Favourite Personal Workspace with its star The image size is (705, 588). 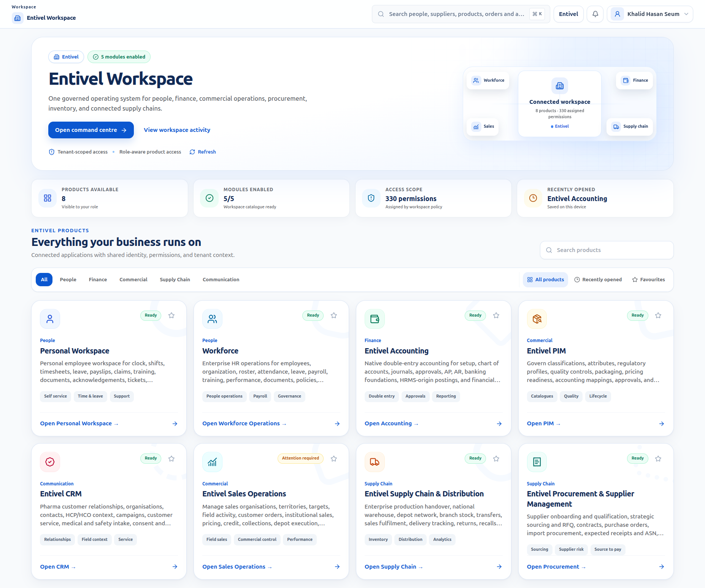pyautogui.click(x=171, y=315)
